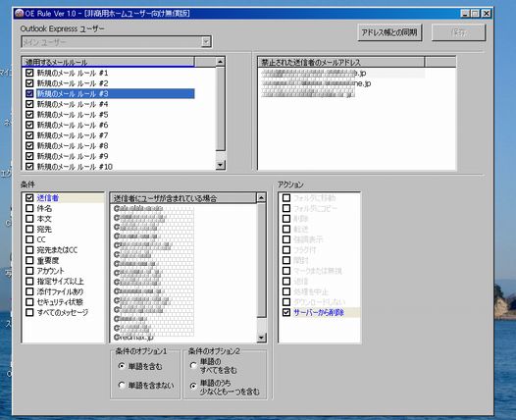The image size is (516, 420).
Task: Click 送信者にユーザが含まれている場合 list header
Action: click(183, 198)
